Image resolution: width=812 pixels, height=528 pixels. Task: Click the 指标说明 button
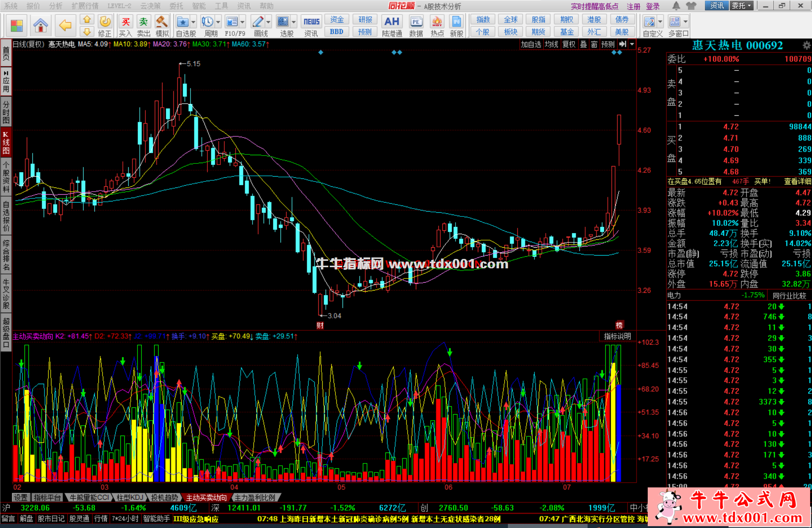click(x=617, y=336)
